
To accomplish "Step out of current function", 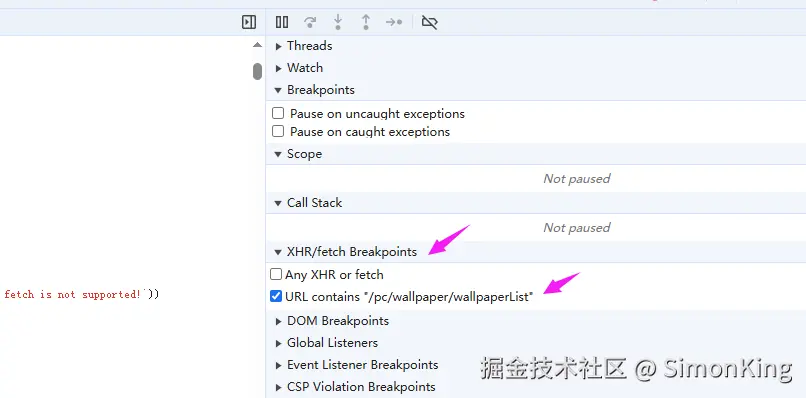I will click(x=365, y=22).
